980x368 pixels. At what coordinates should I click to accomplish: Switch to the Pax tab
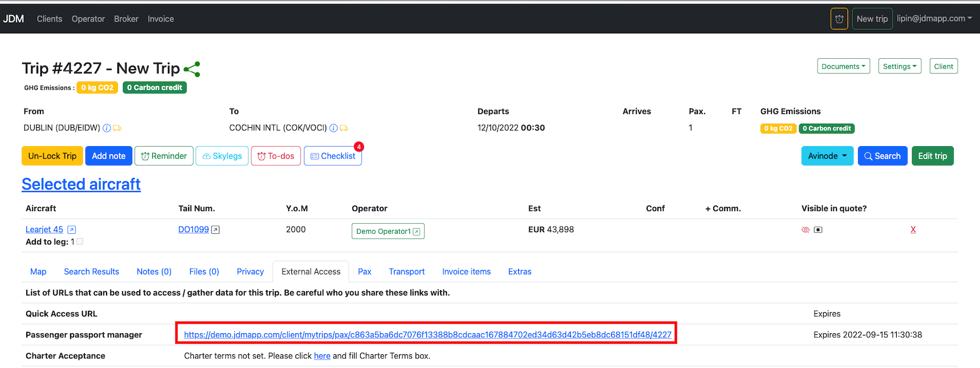point(364,272)
